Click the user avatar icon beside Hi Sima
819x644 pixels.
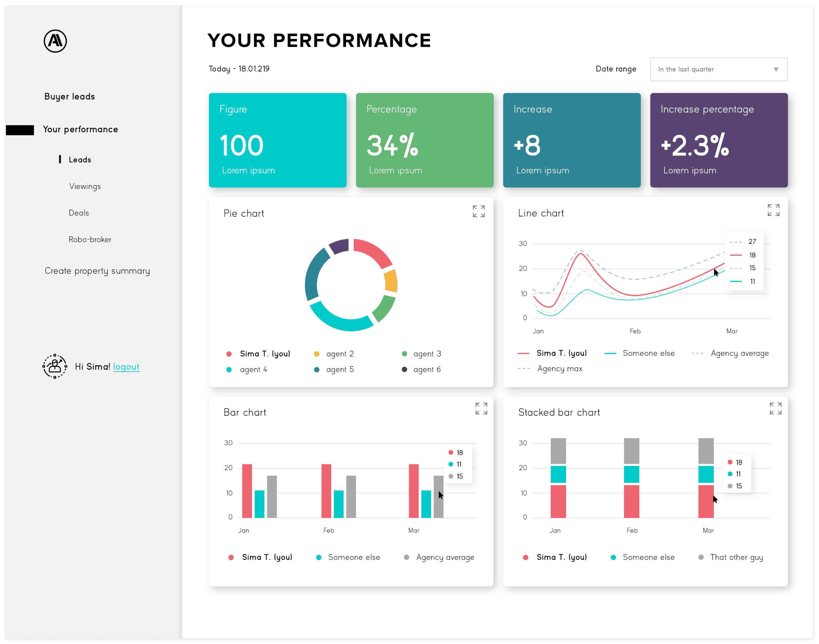[55, 366]
